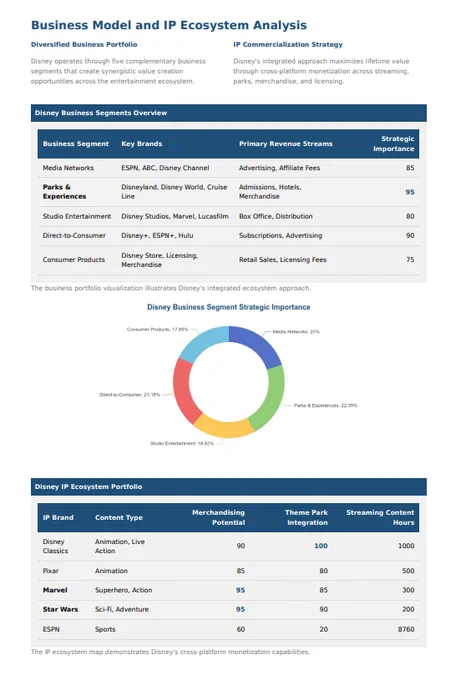Screen dimensions: 456x680
Task: Click the "Box Office, Distribution" cell
Action: [x=276, y=216]
